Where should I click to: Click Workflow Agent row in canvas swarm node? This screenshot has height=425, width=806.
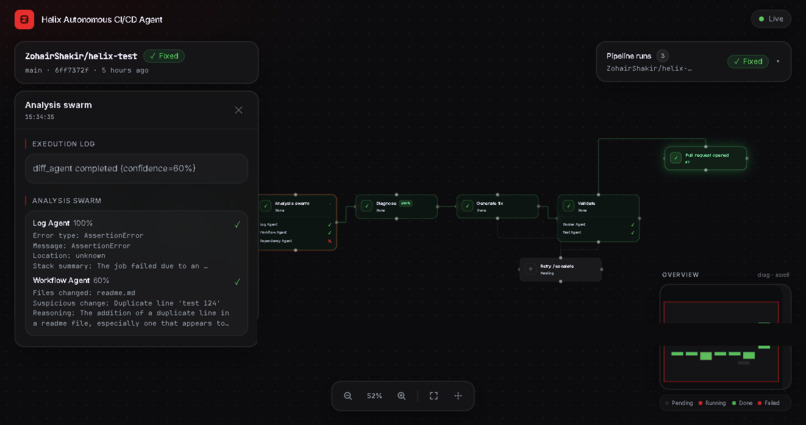click(296, 232)
